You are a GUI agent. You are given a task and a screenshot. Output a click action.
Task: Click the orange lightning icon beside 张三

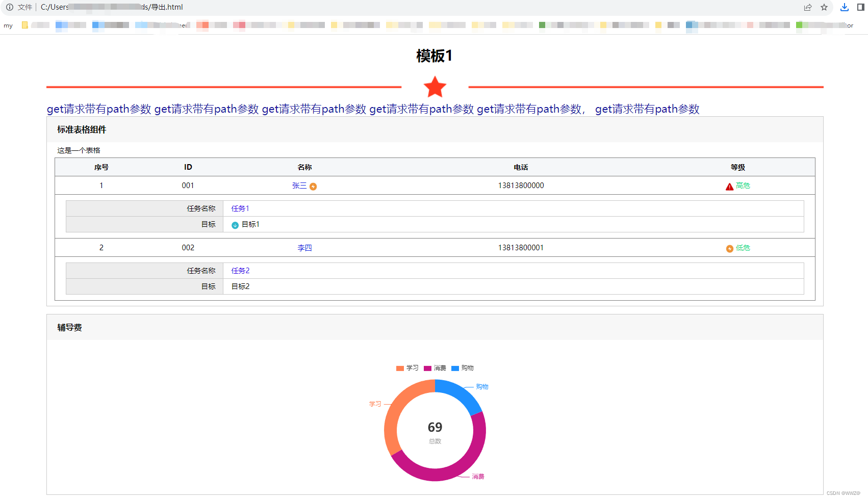click(x=313, y=187)
